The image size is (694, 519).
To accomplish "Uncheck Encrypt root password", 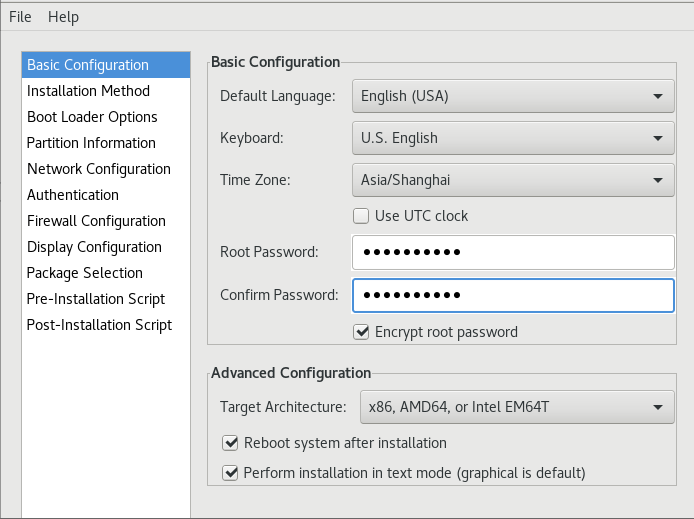I will coord(362,332).
